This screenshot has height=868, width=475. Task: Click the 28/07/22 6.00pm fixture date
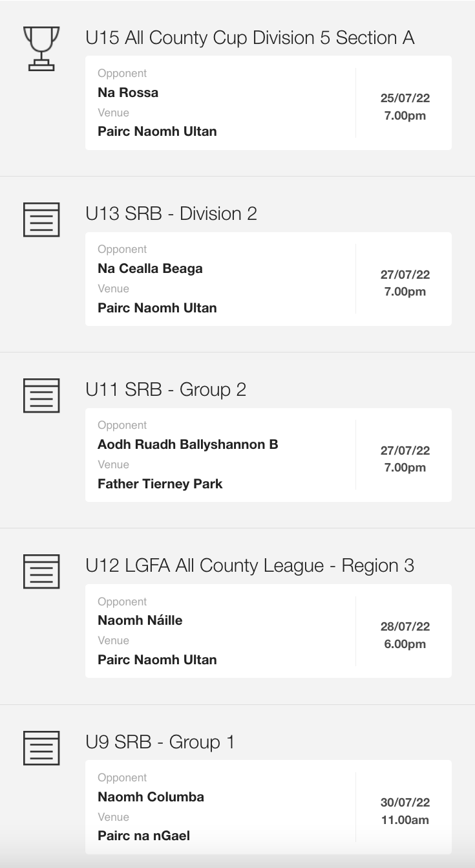[405, 635]
